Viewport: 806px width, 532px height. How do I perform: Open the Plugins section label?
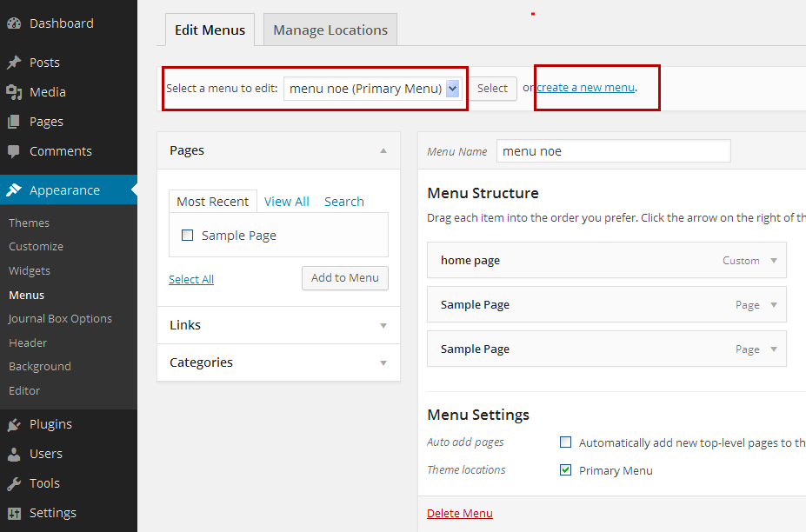coord(51,424)
